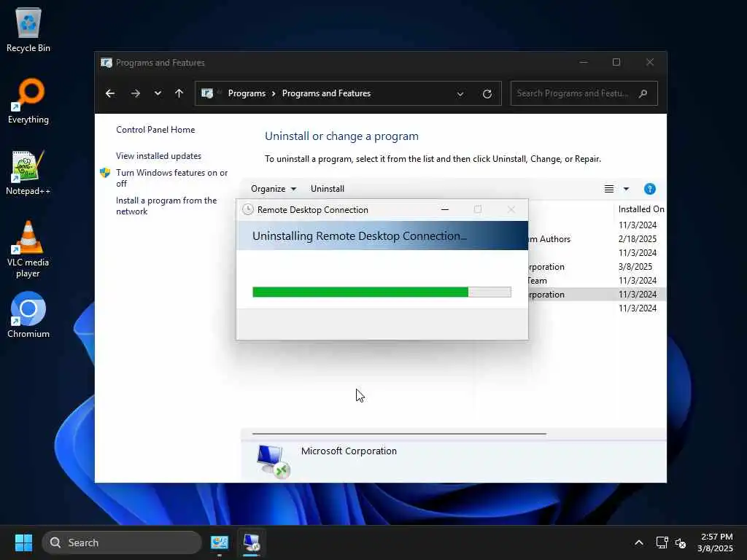Click the Programs and Features breadcrumb

[326, 93]
